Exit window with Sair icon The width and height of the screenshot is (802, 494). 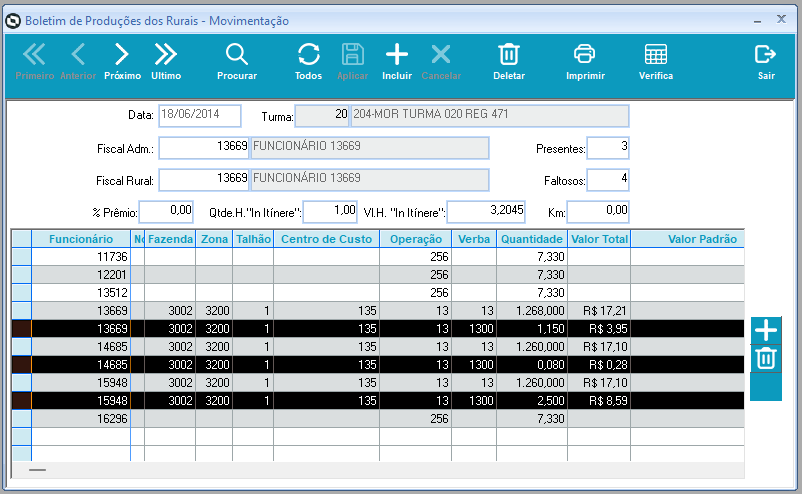coord(766,61)
